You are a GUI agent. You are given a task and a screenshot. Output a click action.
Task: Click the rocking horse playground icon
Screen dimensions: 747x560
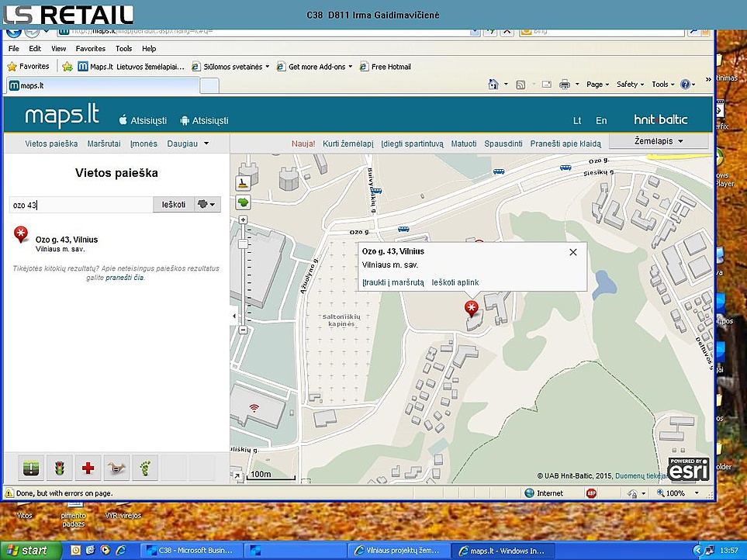pyautogui.click(x=116, y=468)
